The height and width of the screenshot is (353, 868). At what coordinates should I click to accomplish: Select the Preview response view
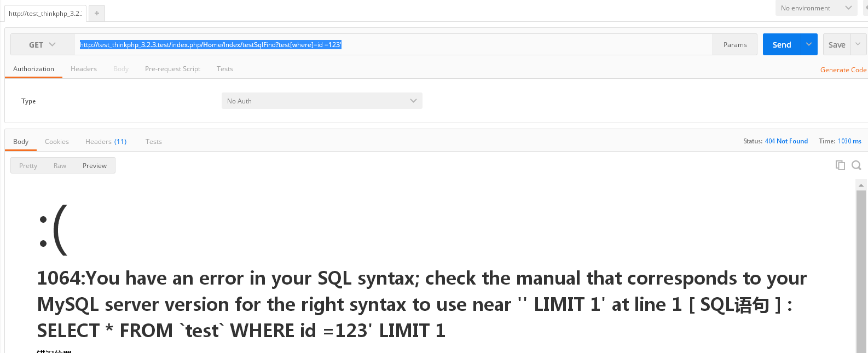pyautogui.click(x=95, y=166)
